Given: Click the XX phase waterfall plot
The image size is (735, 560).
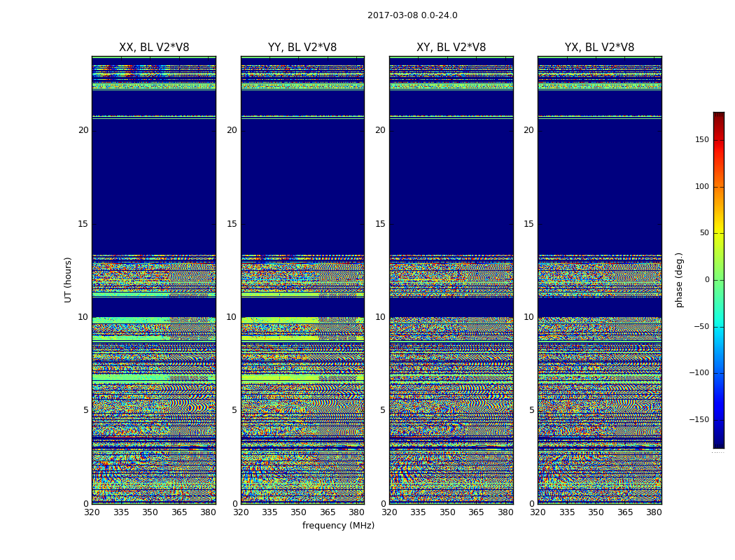Looking at the screenshot, I should pyautogui.click(x=154, y=280).
